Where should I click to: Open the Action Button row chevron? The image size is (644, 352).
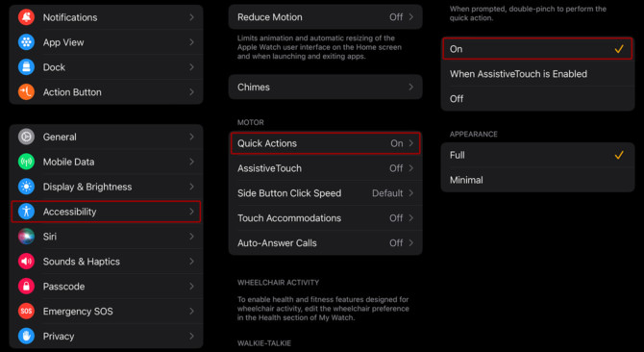pos(192,92)
